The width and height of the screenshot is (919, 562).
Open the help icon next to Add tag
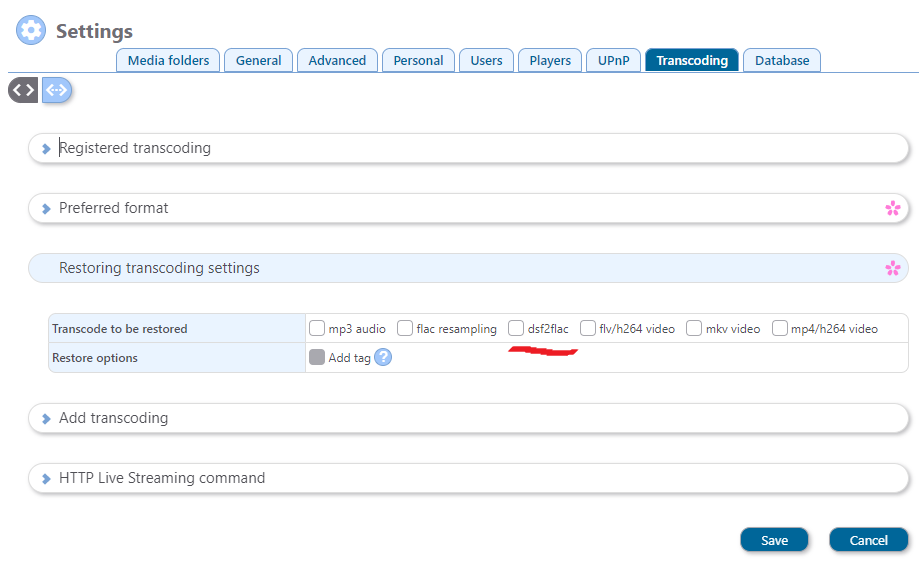click(383, 357)
